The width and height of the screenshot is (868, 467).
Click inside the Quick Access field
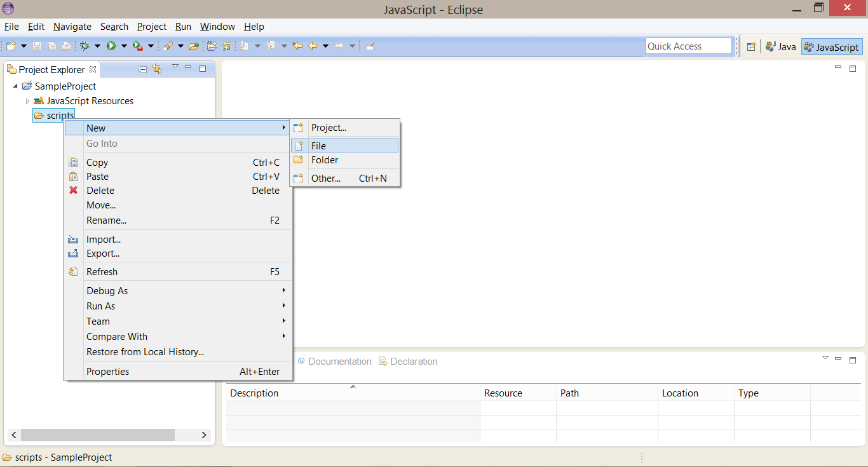click(x=688, y=46)
